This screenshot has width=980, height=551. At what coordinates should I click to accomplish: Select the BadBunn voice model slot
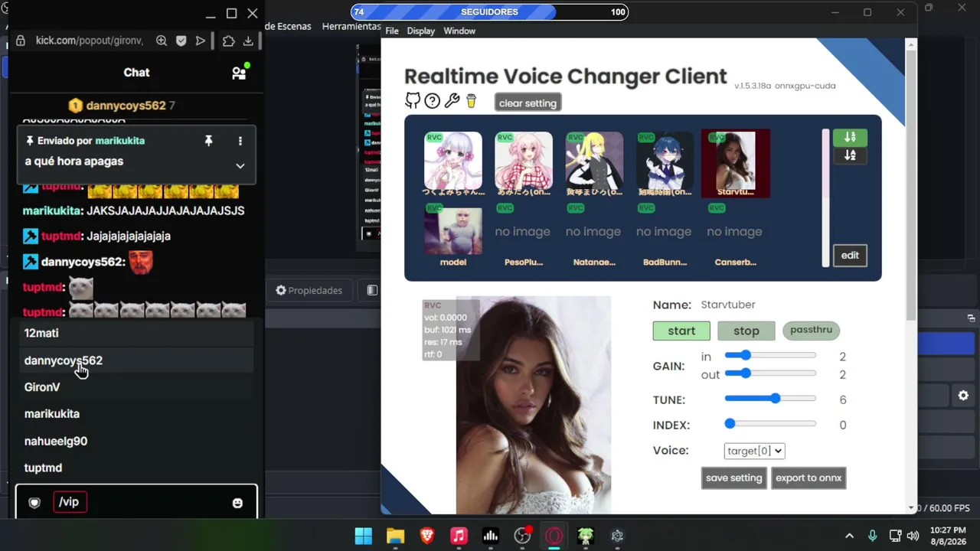(x=664, y=234)
